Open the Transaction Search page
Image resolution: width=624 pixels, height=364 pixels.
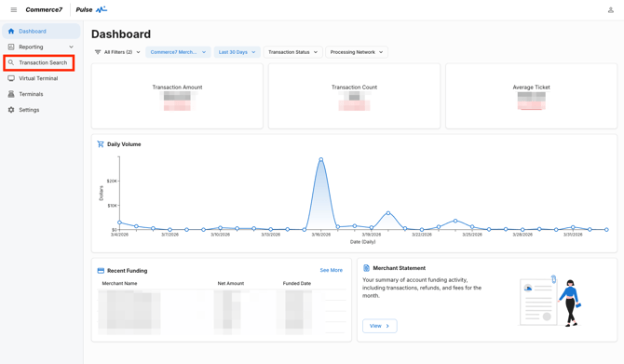click(x=39, y=63)
